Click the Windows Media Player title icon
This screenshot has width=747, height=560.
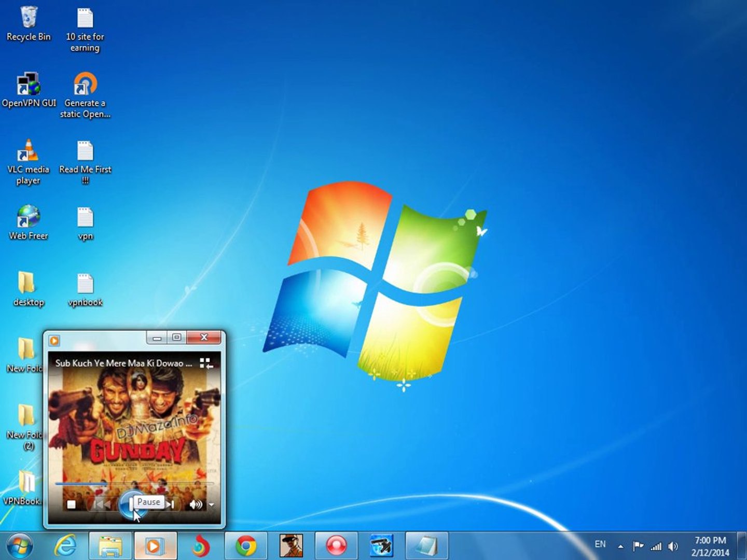(x=54, y=340)
